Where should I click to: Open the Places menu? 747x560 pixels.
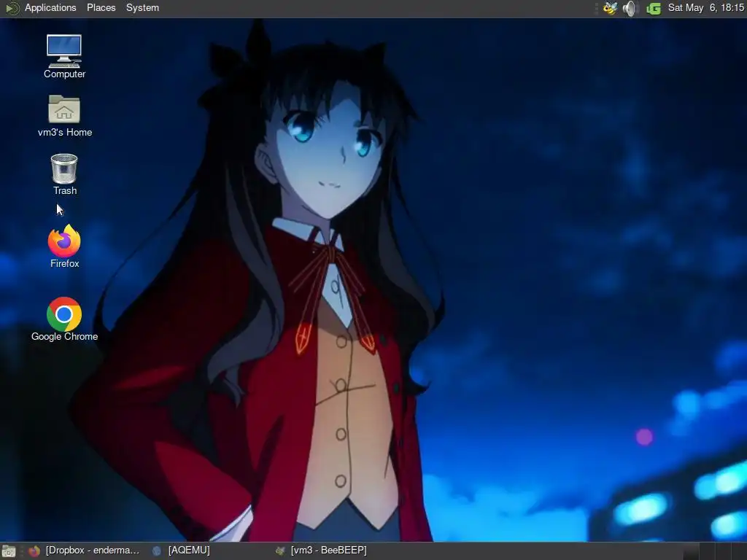click(x=101, y=7)
